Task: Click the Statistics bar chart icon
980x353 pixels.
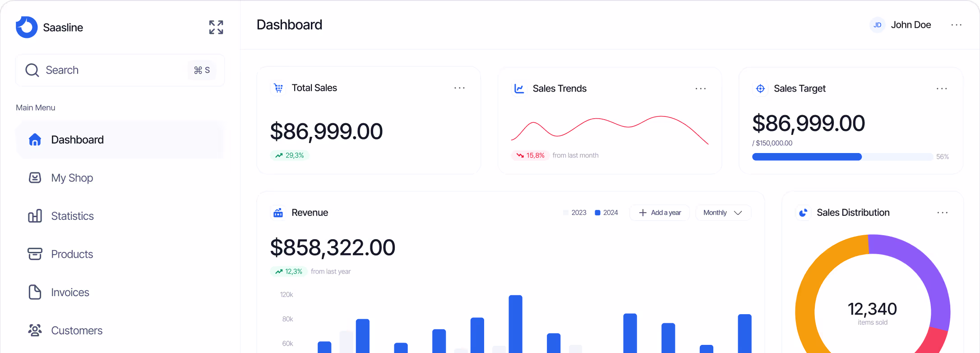Action: click(x=35, y=216)
